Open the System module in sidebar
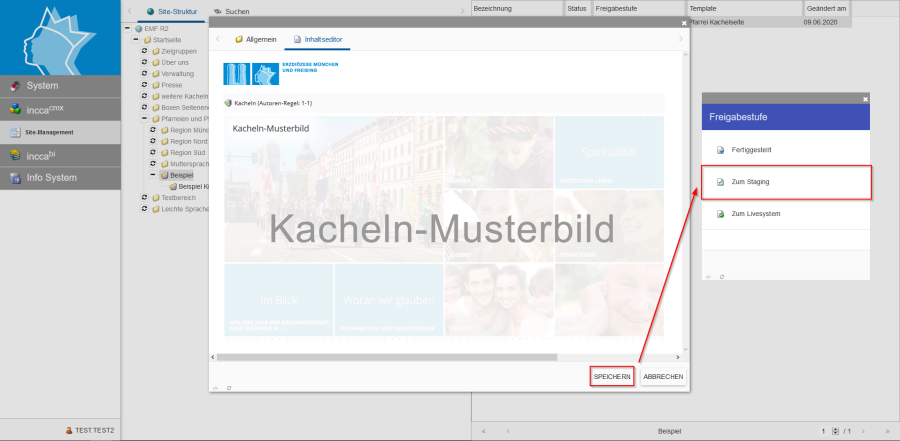 [60, 86]
